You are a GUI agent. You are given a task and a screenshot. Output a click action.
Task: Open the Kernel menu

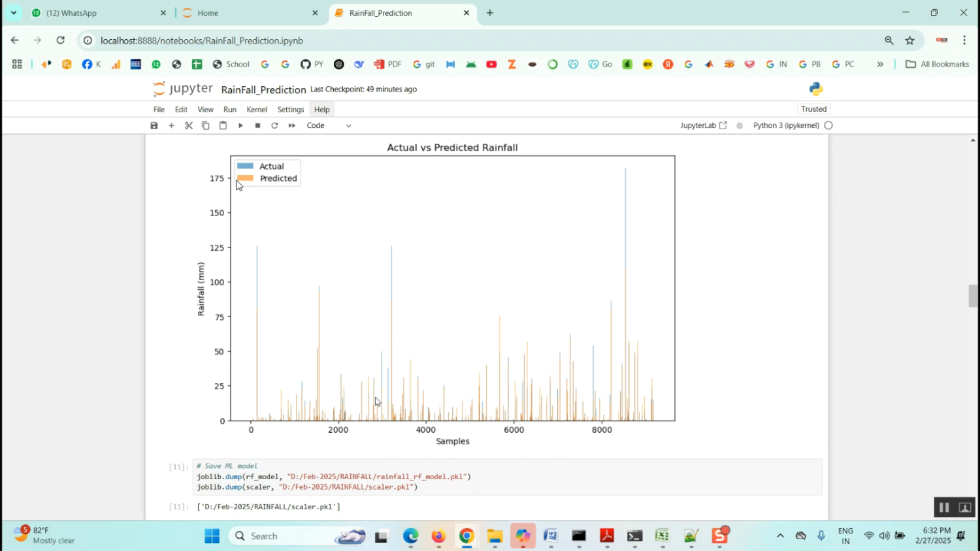pos(257,110)
